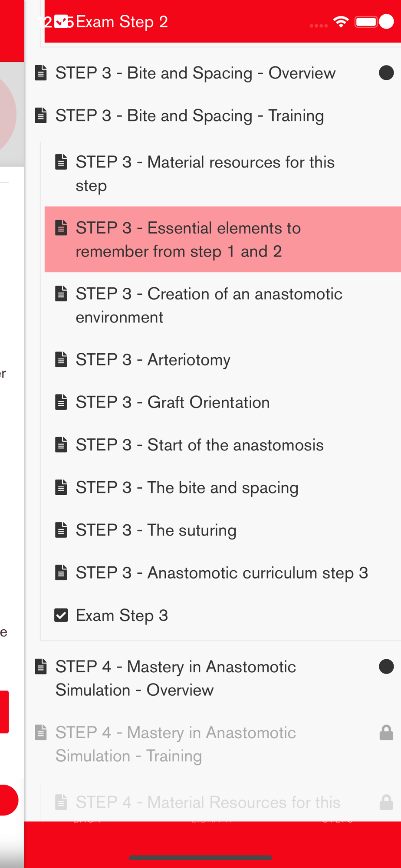Tap the completion dot beside STEP 4 Overview

click(386, 667)
